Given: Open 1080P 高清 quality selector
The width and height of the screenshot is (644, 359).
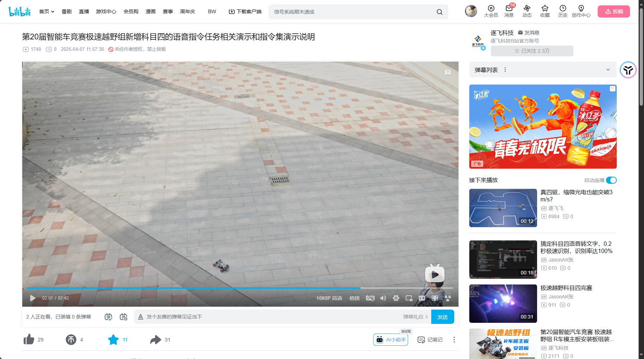Looking at the screenshot, I should 329,298.
